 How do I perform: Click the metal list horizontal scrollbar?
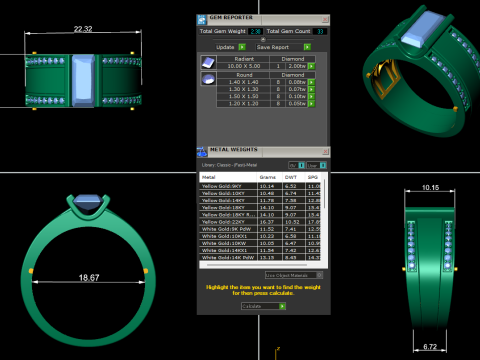257,265
